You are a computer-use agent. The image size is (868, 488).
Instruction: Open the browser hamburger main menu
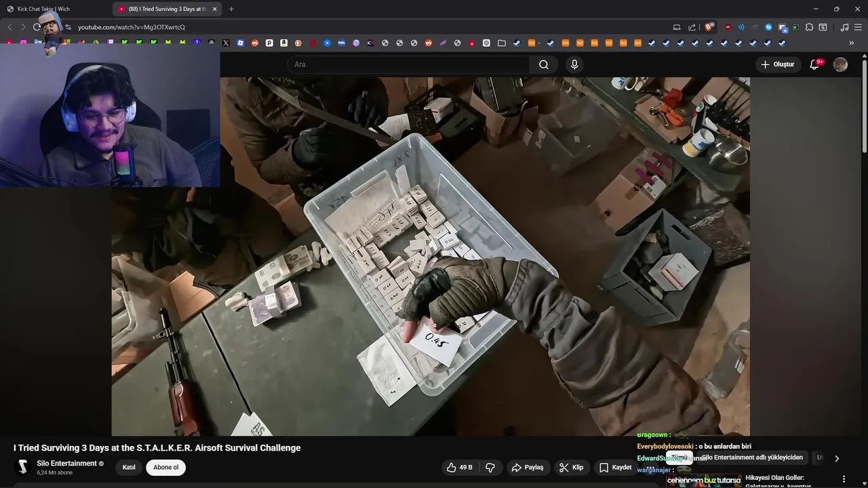coord(858,27)
